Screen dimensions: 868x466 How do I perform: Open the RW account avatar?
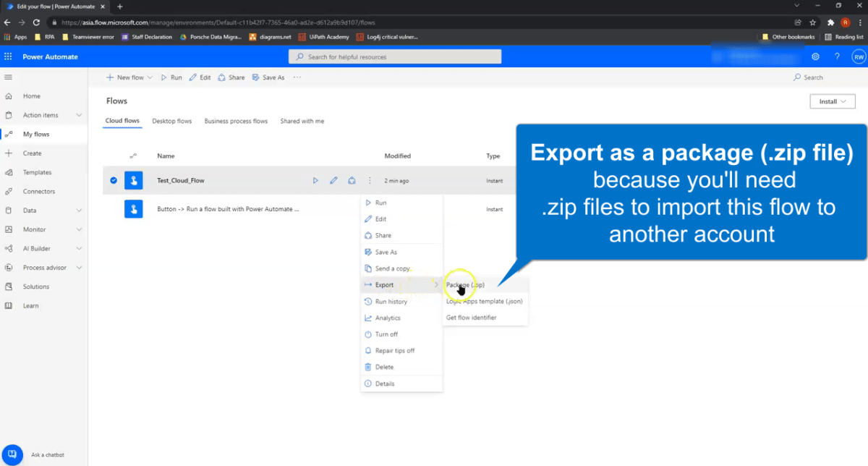(859, 56)
